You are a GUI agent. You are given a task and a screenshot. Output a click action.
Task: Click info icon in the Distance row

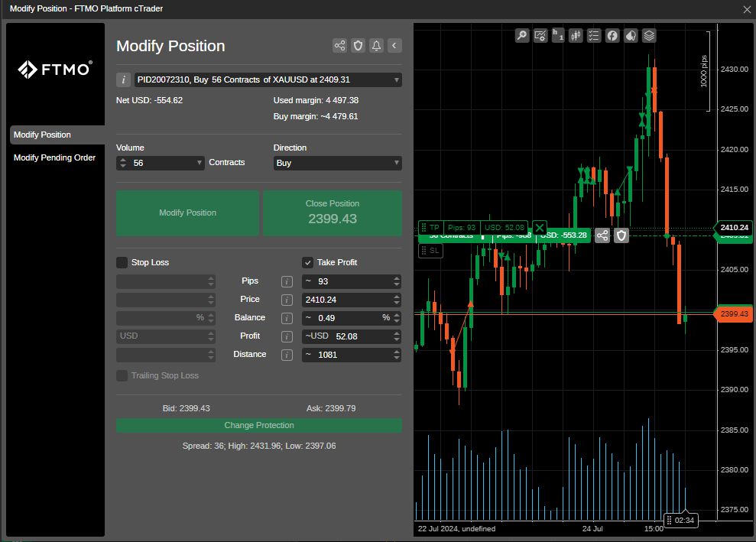tap(287, 355)
